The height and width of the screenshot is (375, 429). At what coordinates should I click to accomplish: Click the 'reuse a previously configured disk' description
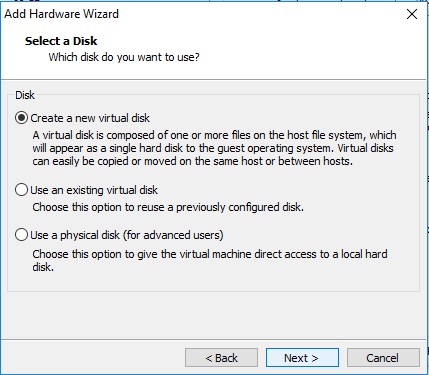(168, 207)
